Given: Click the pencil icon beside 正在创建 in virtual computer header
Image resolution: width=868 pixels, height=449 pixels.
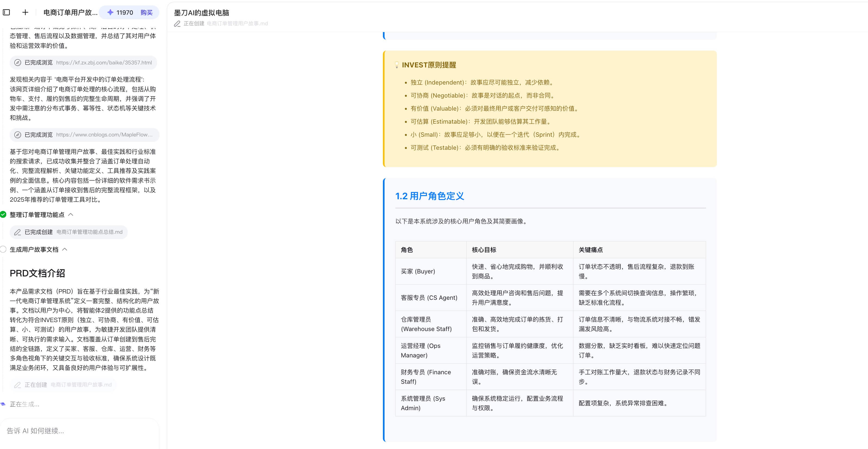Looking at the screenshot, I should click(177, 24).
